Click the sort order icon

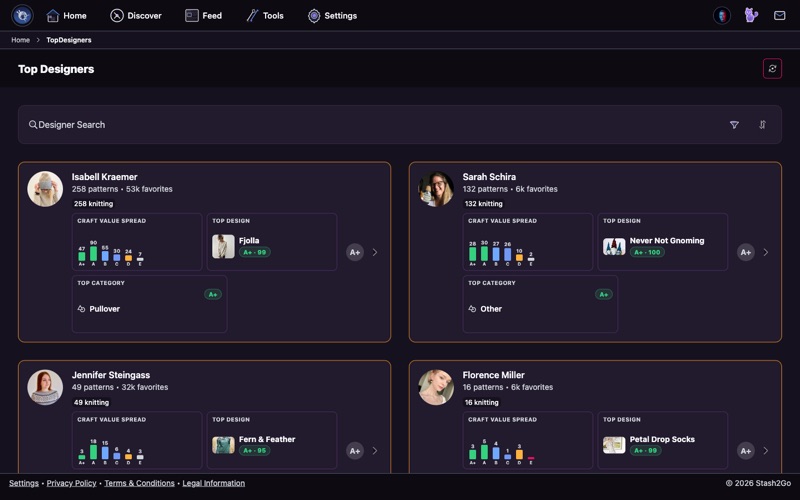(x=762, y=124)
